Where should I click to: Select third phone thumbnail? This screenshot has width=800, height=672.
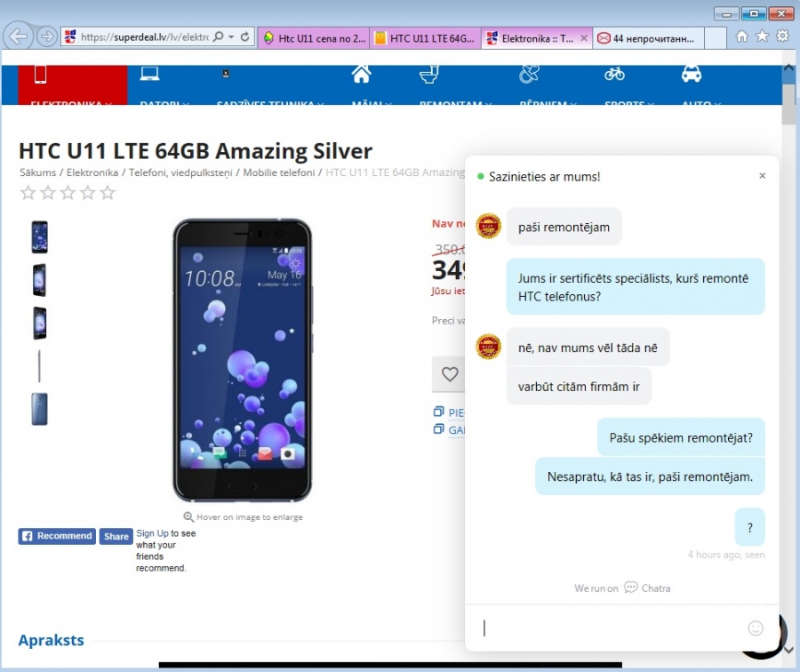coord(39,323)
